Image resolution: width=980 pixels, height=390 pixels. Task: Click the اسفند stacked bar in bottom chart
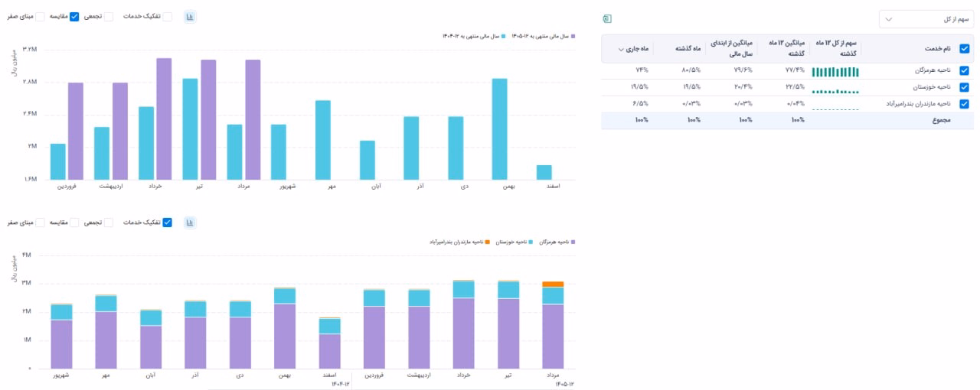click(x=329, y=343)
